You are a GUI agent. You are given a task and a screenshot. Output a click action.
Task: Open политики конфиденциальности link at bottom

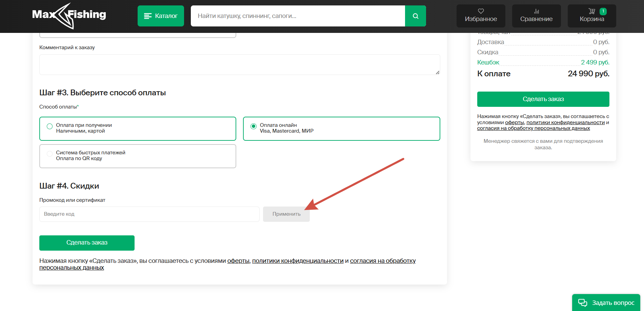point(298,261)
